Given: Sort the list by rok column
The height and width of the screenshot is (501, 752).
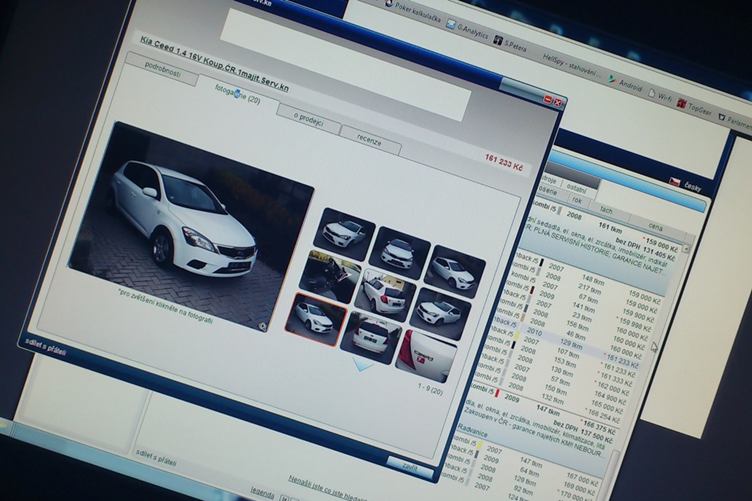Looking at the screenshot, I should point(577,200).
